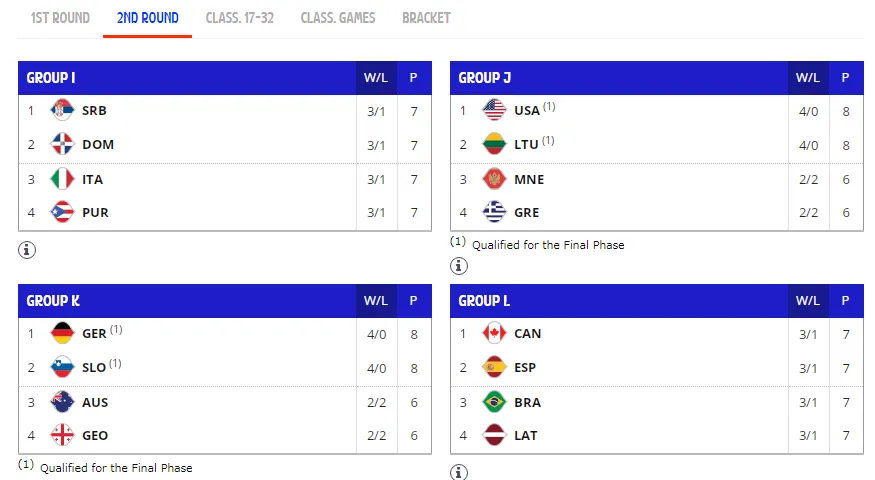Click the Puerto Rico flag icon
Screen dimensions: 875x480
point(62,212)
